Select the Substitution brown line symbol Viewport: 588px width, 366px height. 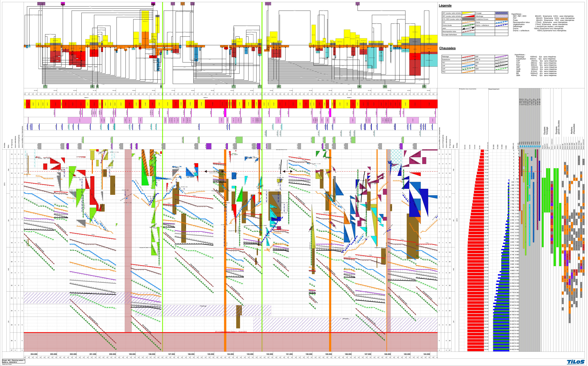pyautogui.click(x=468, y=60)
